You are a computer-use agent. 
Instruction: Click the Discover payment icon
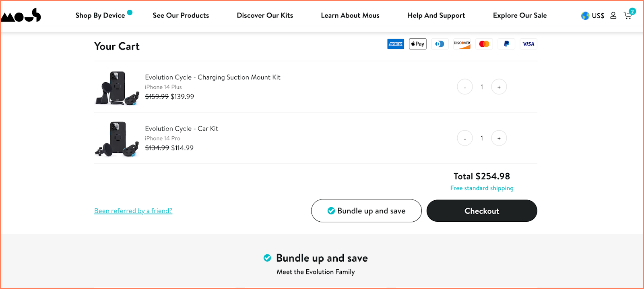point(462,44)
